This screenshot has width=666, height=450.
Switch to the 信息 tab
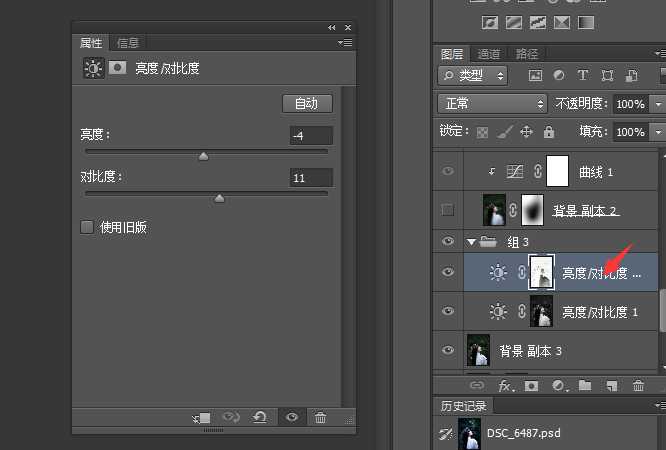[128, 42]
